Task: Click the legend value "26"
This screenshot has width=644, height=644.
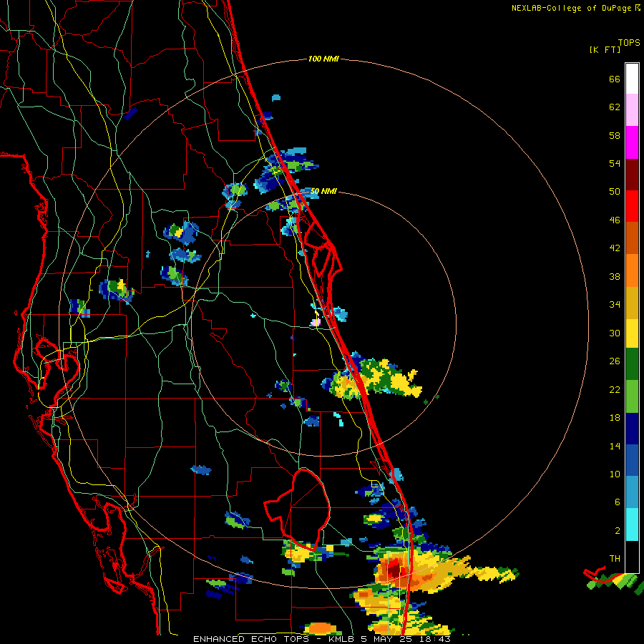Action: (615, 361)
